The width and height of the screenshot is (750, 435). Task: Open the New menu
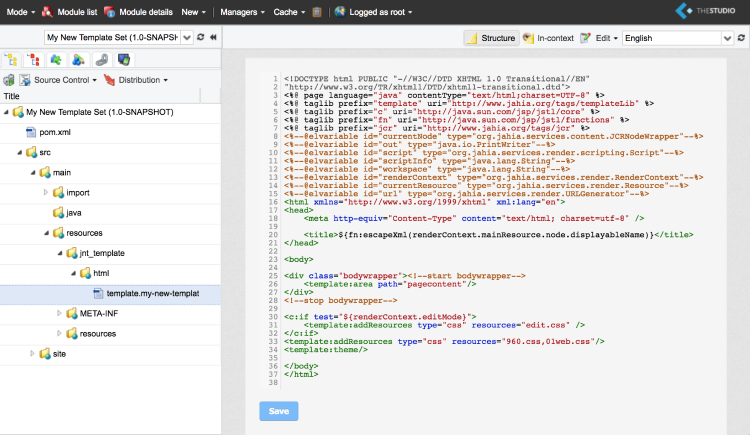click(193, 12)
